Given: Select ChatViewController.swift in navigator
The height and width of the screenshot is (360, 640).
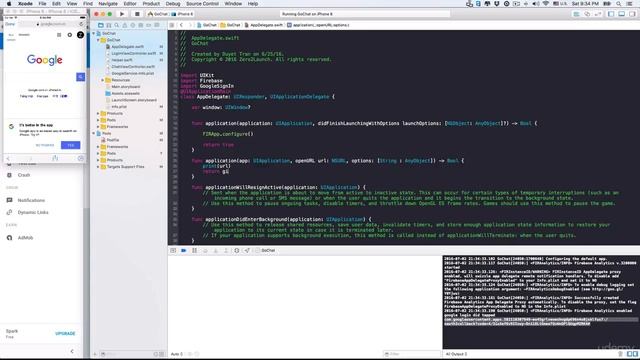Looking at the screenshot, I should coord(133,67).
